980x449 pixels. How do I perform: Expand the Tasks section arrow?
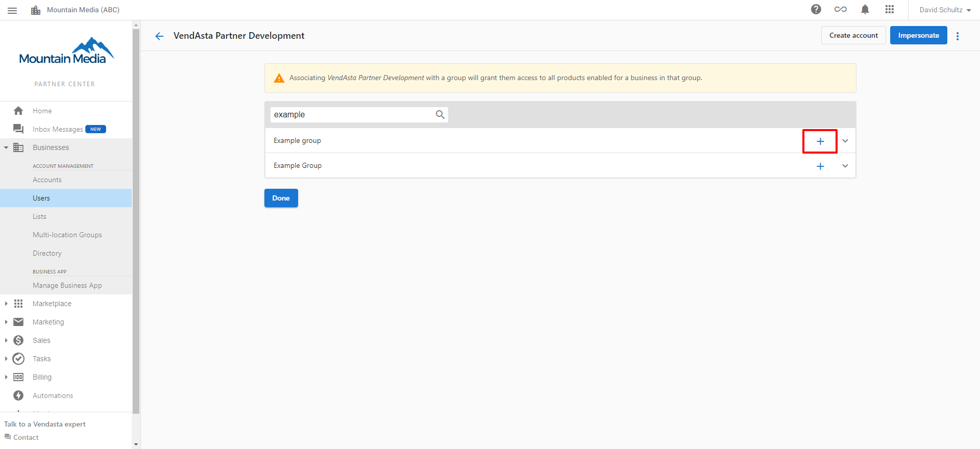(x=6, y=359)
